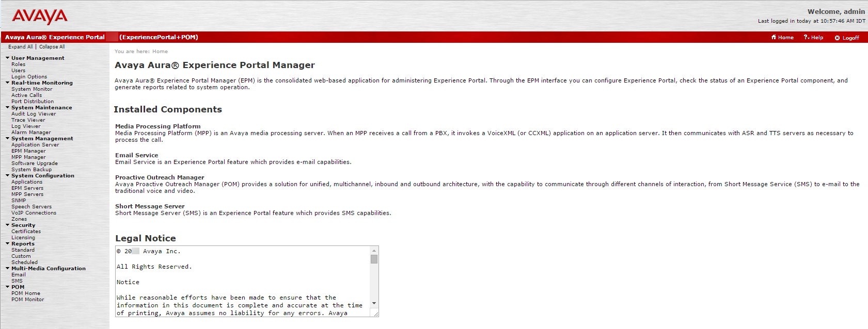Go to Application Server
This screenshot has width=868, height=329.
[36, 145]
